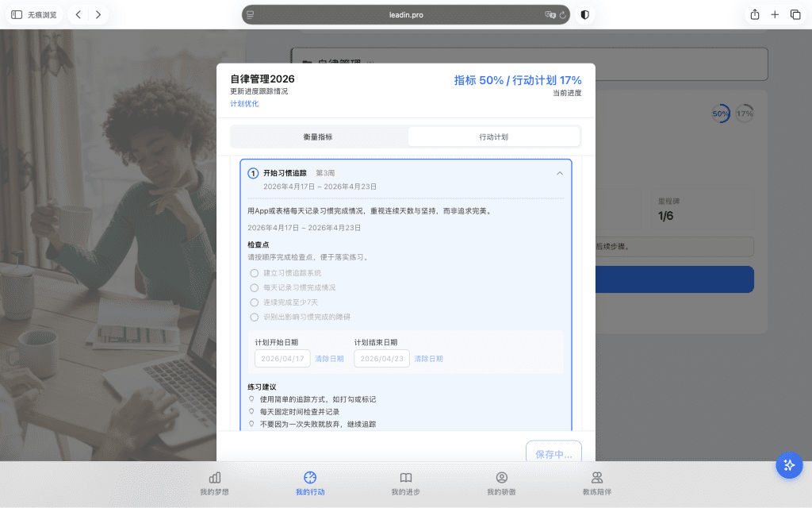Screen dimensions: 812x508
Task: Switch to the 衡量指标 tab
Action: [x=318, y=137]
